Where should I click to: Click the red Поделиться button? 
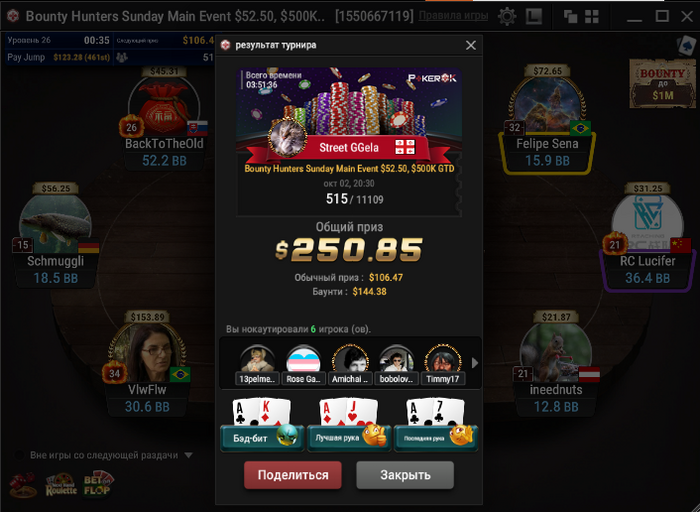pos(293,475)
